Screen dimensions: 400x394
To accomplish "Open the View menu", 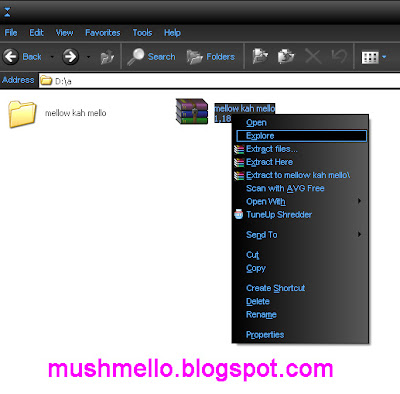I will [64, 33].
